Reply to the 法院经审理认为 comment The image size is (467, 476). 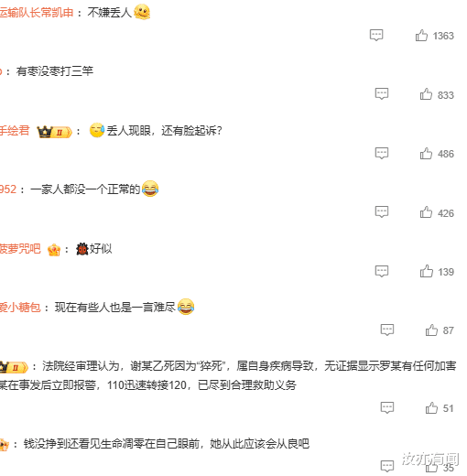pos(387,407)
